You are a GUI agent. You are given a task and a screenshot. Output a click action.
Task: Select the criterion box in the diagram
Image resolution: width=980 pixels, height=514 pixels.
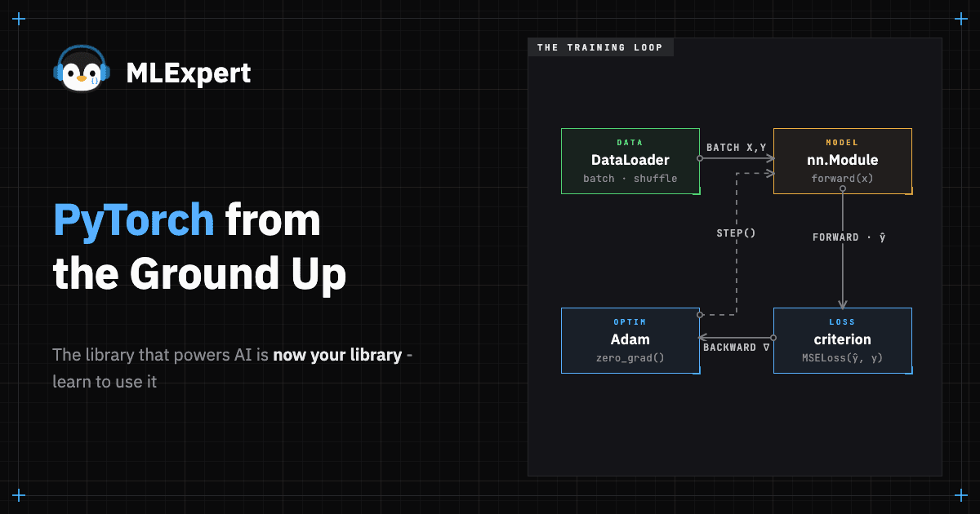click(842, 340)
